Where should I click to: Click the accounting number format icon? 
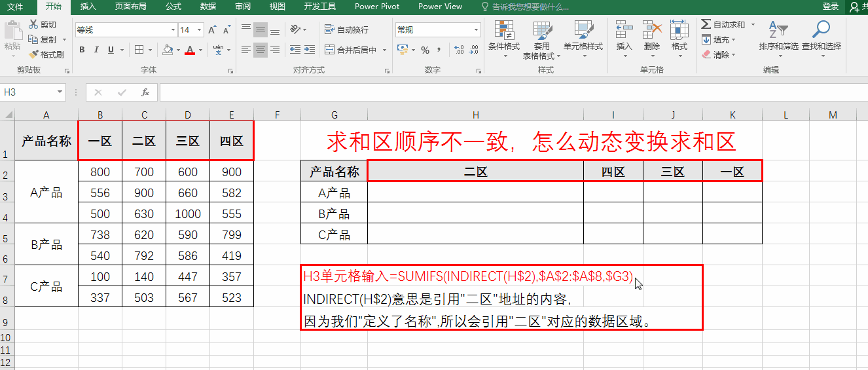pyautogui.click(x=402, y=50)
